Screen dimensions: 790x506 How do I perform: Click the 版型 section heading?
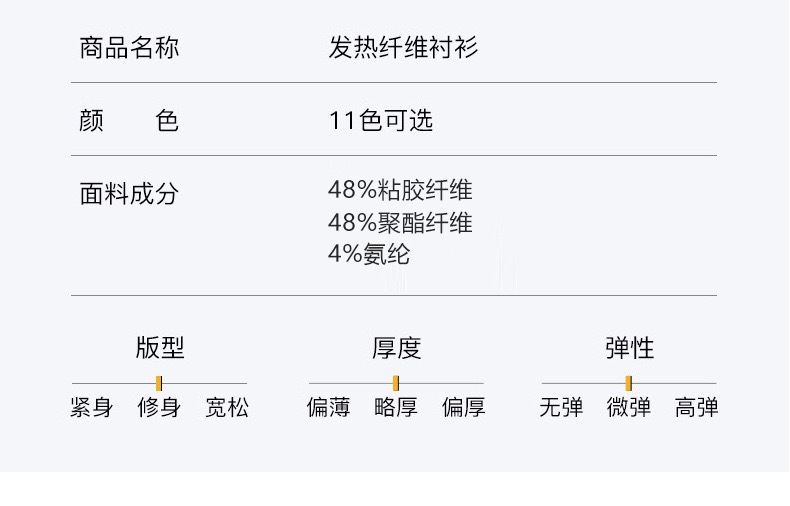pos(160,348)
